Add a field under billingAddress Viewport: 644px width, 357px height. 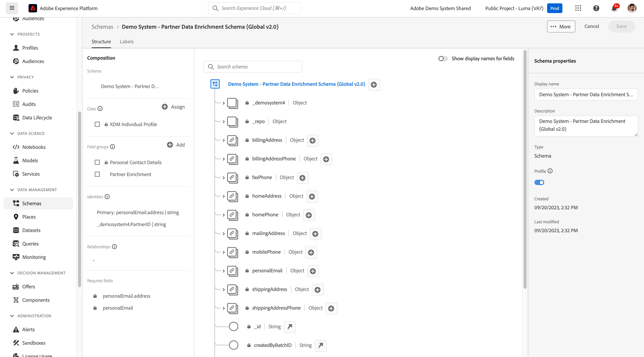312,140
